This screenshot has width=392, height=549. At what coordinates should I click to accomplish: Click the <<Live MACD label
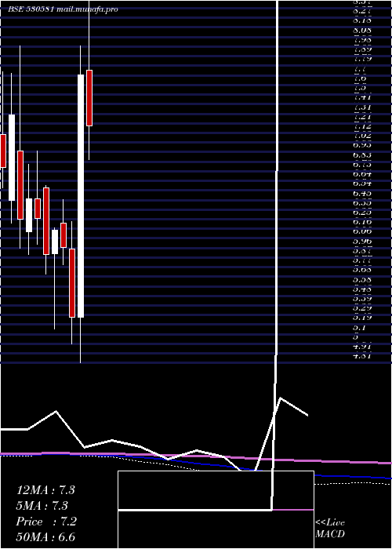[330, 529]
